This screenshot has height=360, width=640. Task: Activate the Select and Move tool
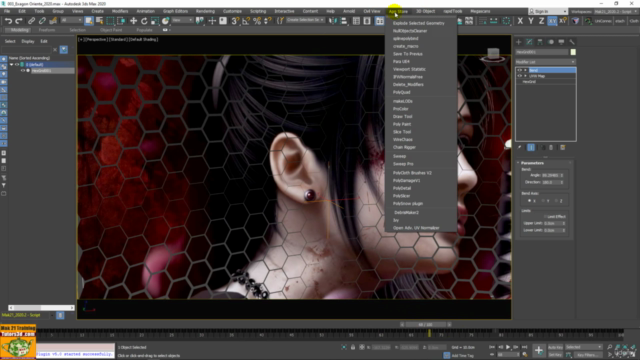[x=133, y=21]
